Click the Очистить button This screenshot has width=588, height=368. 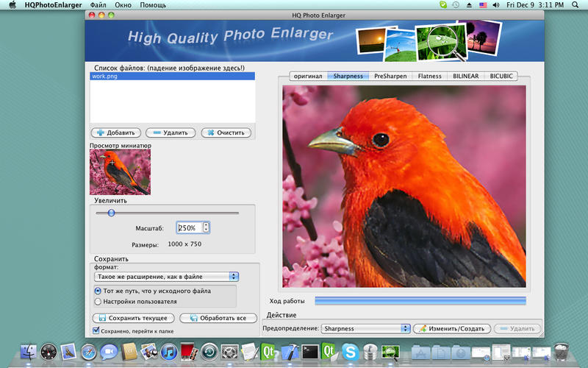pyautogui.click(x=226, y=132)
